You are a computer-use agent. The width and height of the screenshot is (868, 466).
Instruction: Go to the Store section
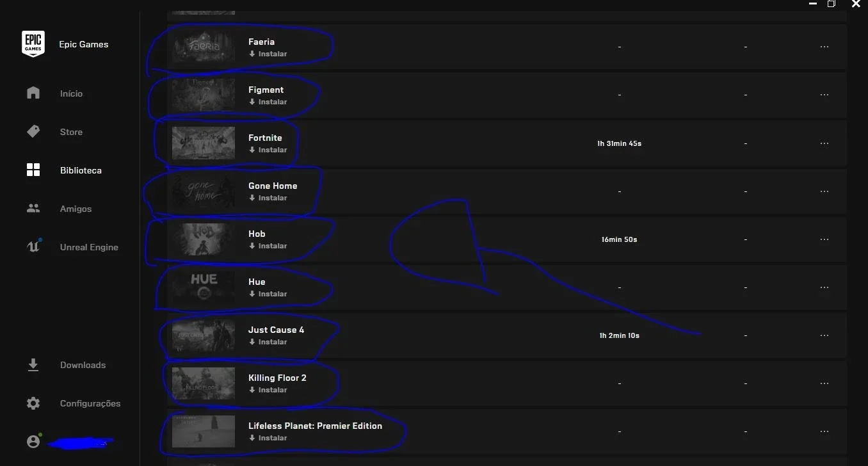[x=71, y=132]
